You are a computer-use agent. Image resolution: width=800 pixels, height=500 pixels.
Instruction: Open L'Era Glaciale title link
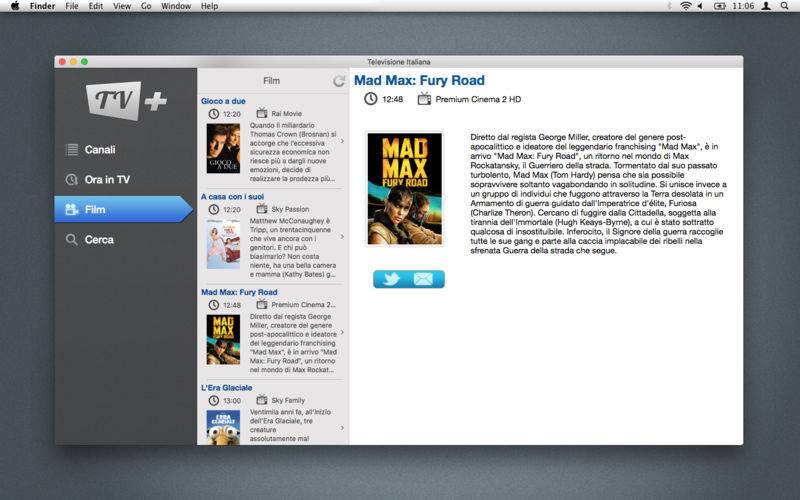[x=227, y=388]
